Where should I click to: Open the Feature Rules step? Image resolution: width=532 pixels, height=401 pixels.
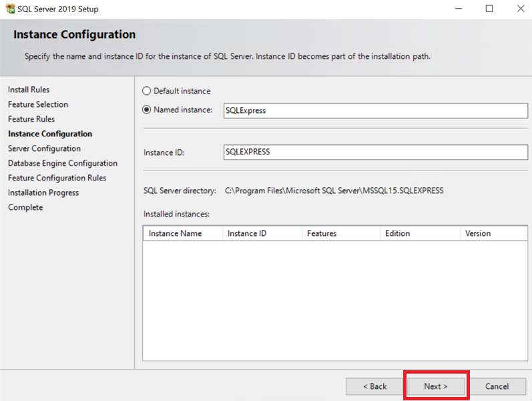31,119
